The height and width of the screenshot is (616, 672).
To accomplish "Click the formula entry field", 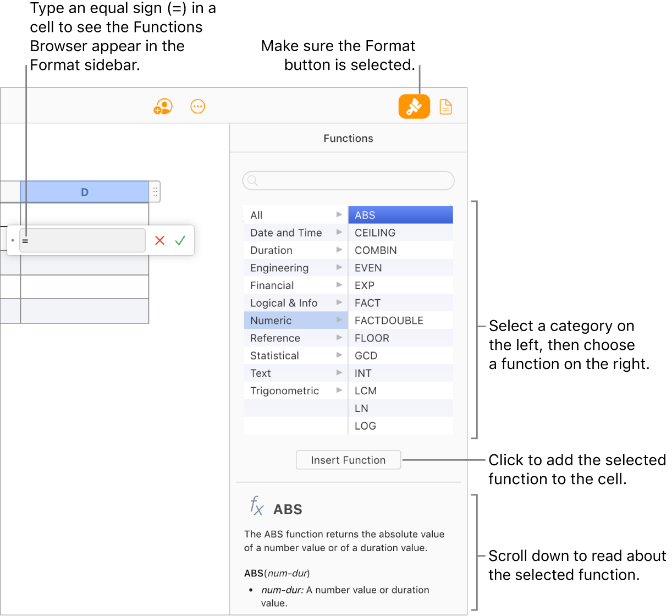I will click(x=82, y=240).
